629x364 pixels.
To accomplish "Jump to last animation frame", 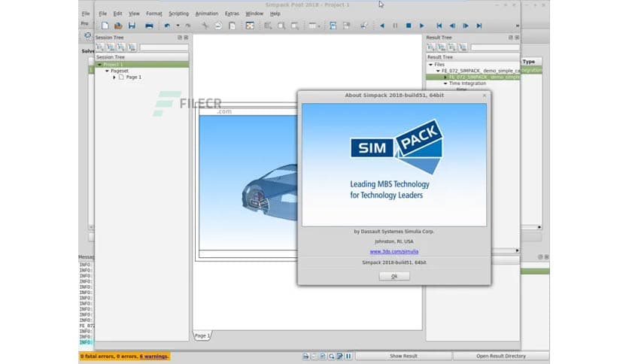I will (x=479, y=26).
